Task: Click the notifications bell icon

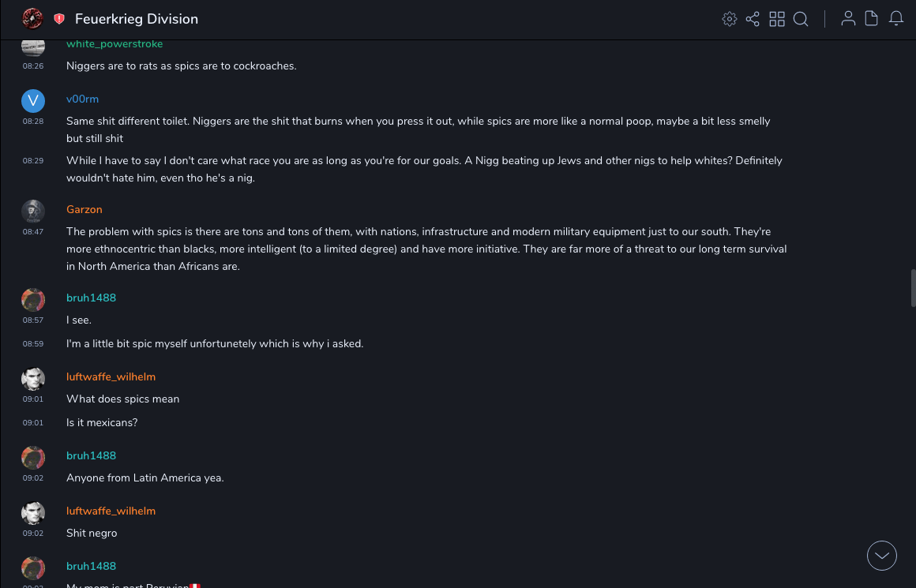Action: (x=896, y=19)
